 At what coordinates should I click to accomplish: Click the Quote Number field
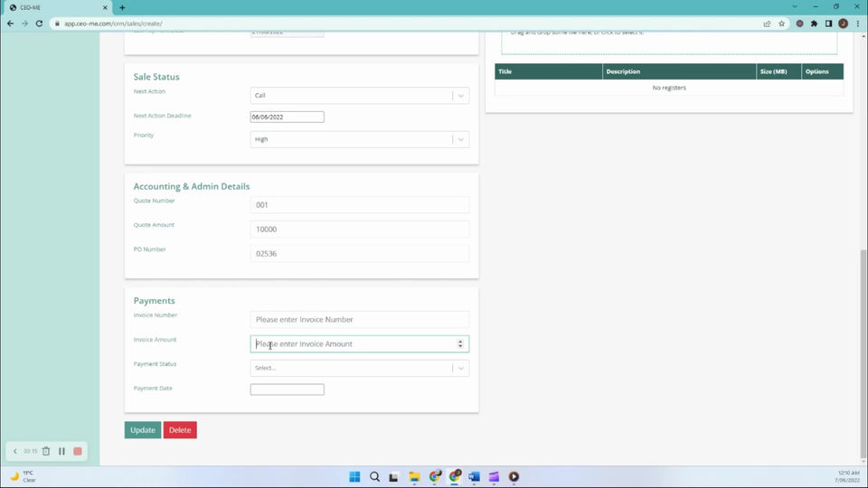click(x=359, y=205)
